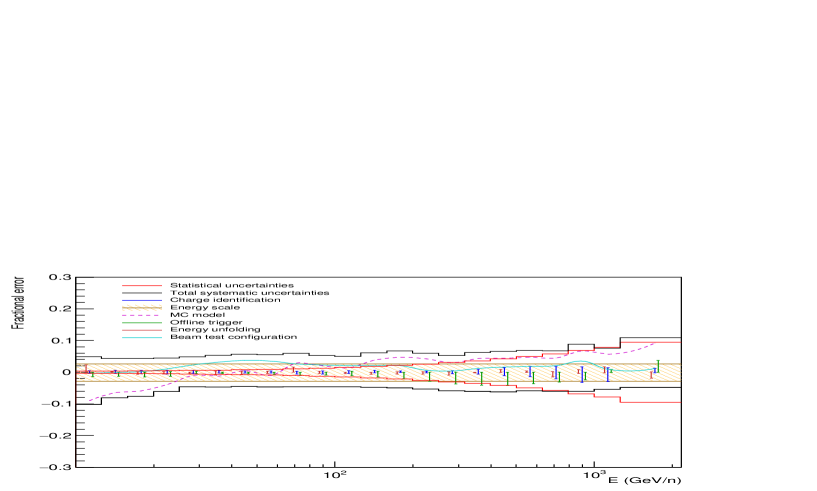
Task: Click the hatched orange swatch beside Energy scale
Action: [x=142, y=308]
